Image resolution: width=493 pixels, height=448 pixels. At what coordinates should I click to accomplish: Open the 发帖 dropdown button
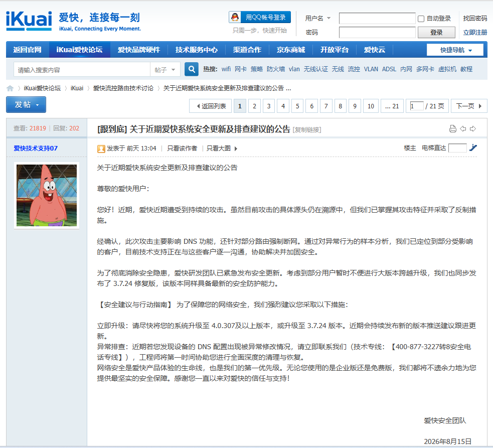(26, 104)
